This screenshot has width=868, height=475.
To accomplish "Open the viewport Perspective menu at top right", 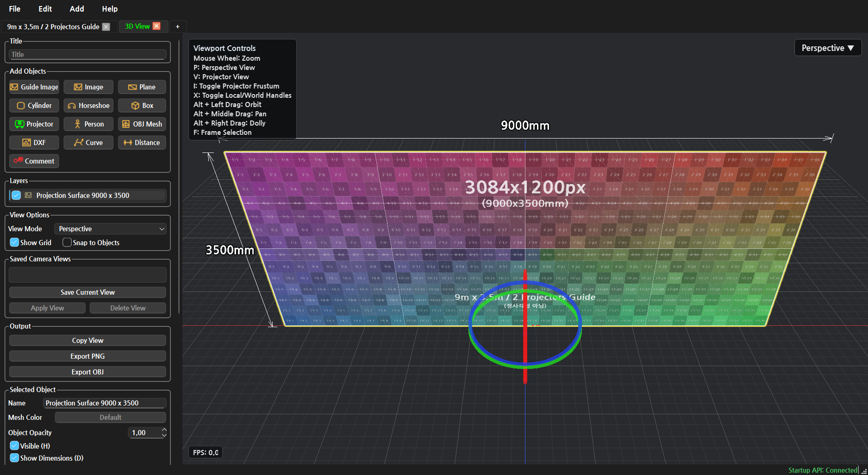I will pyautogui.click(x=828, y=48).
